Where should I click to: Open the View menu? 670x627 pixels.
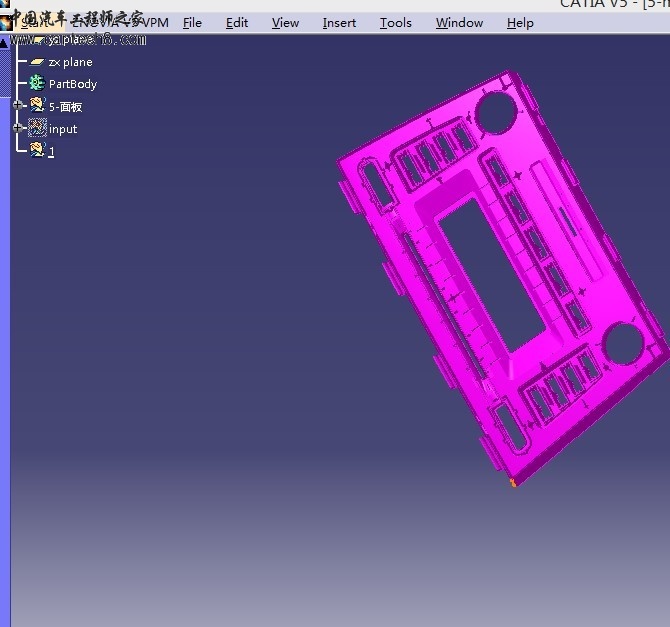[285, 23]
